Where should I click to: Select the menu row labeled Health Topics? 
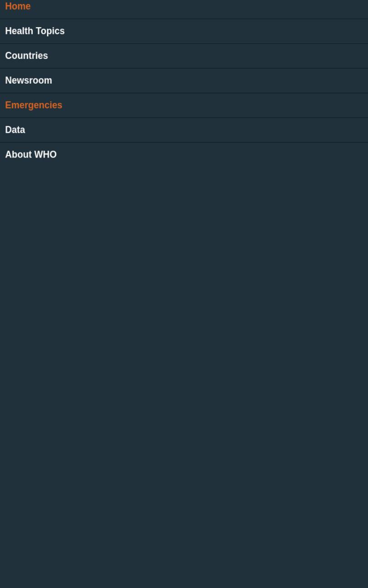coord(184,31)
